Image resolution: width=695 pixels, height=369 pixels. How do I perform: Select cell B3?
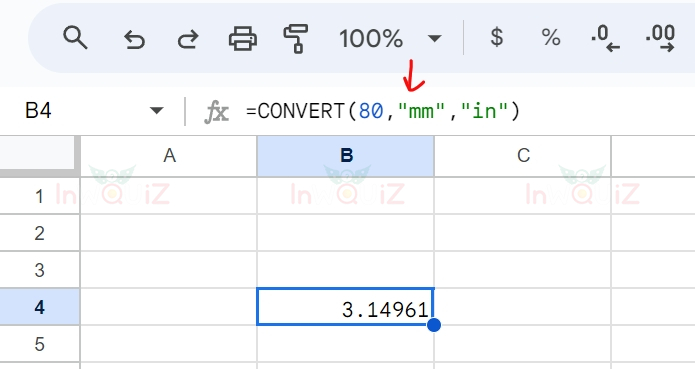346,270
